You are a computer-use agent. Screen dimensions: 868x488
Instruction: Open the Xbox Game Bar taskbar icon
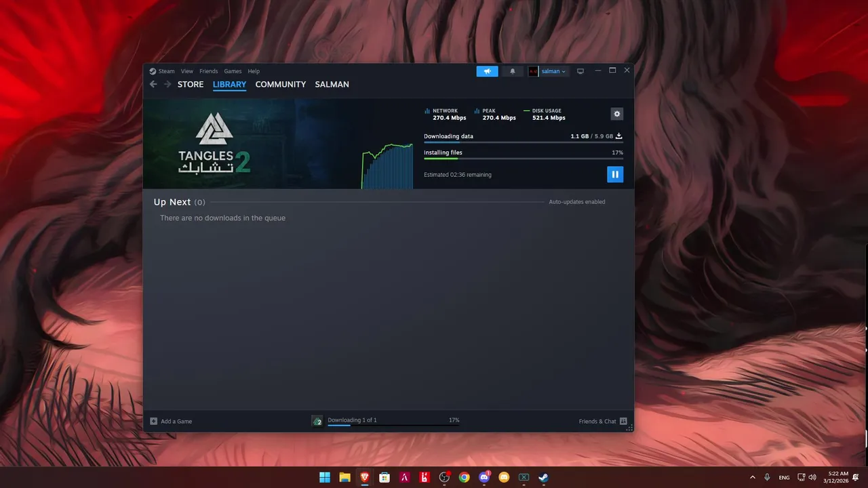(524, 477)
